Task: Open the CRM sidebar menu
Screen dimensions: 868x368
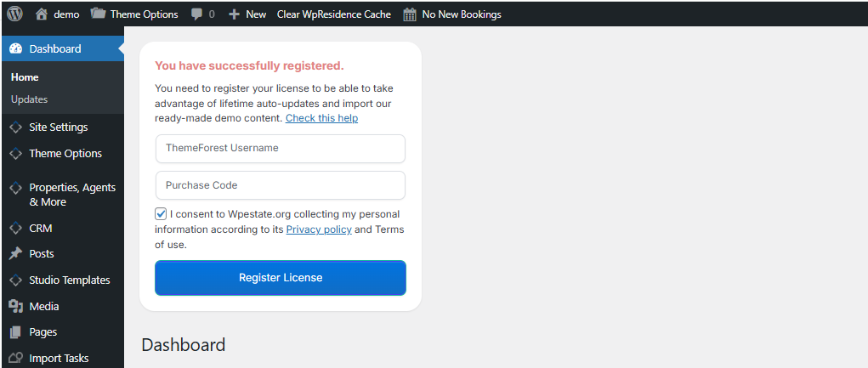Action: pos(40,228)
